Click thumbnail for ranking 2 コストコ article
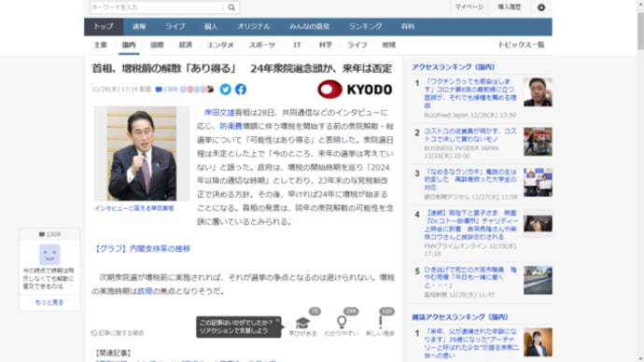Screen dimensions: 644x362 pyautogui.click(x=538, y=142)
